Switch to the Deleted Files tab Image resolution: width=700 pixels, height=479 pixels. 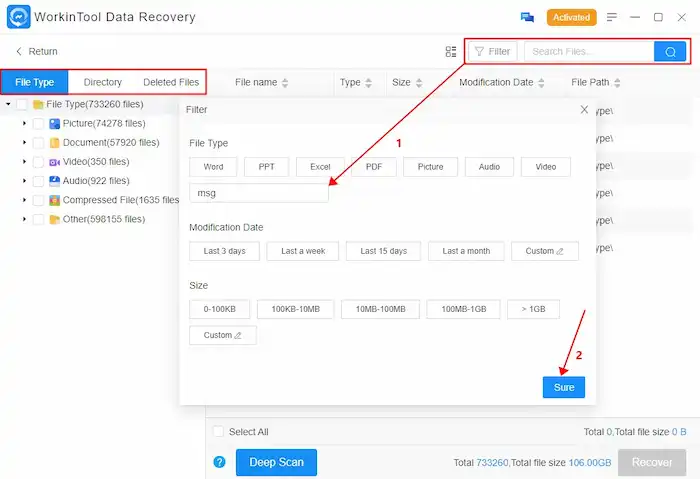coord(171,82)
